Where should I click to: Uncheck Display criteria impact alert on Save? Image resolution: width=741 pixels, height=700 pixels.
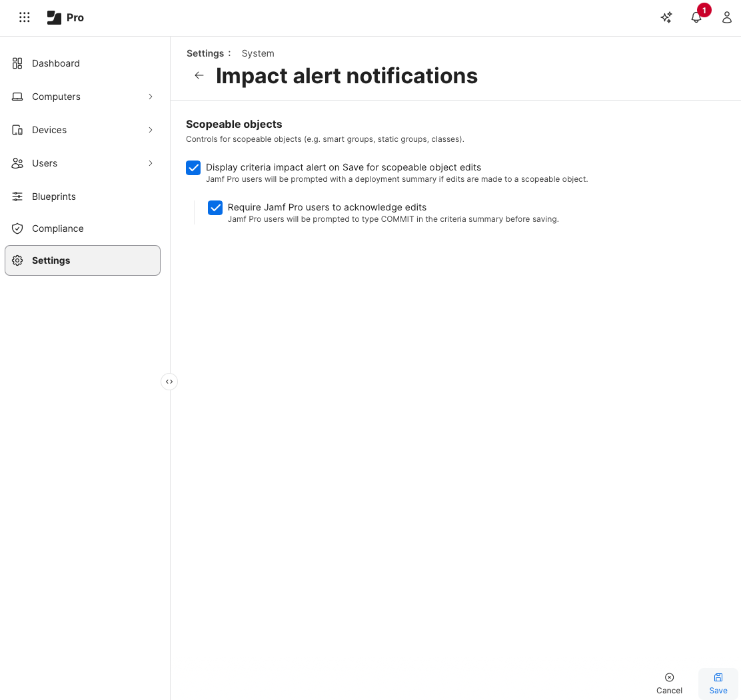[x=193, y=168]
